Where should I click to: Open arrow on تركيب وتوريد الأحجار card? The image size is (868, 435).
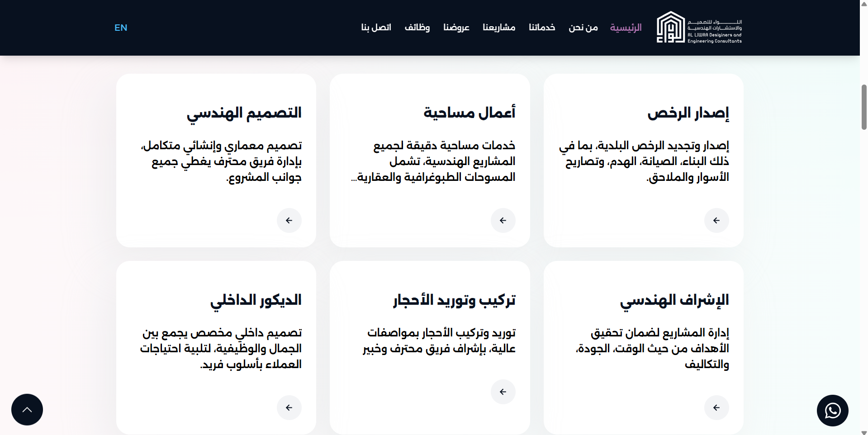tap(503, 392)
